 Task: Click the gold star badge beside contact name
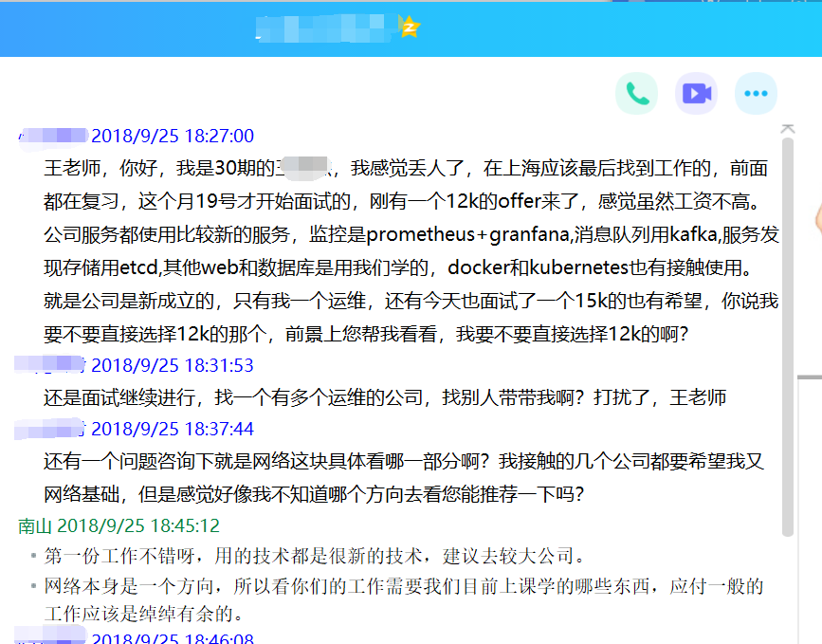pos(409,28)
